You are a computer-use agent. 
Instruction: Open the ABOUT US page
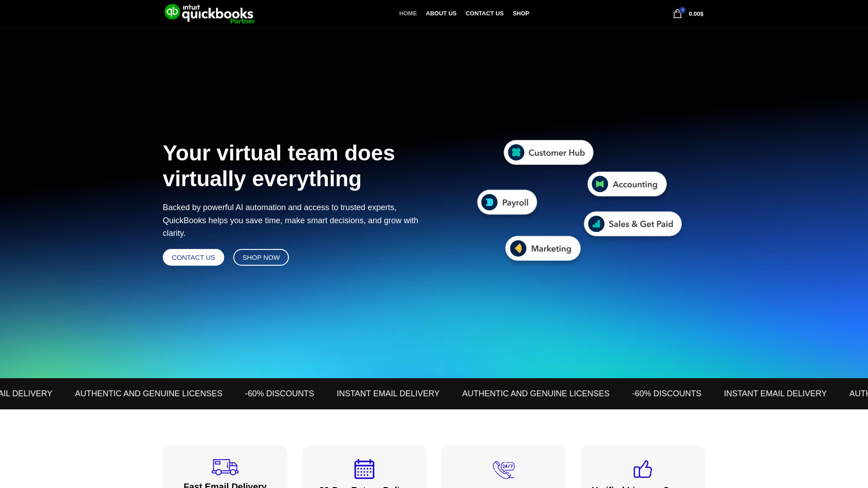click(x=441, y=14)
